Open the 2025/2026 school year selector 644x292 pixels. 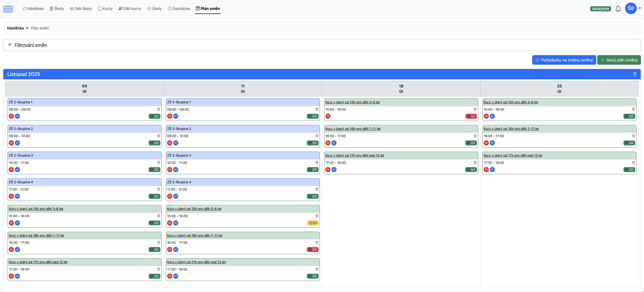pyautogui.click(x=600, y=9)
